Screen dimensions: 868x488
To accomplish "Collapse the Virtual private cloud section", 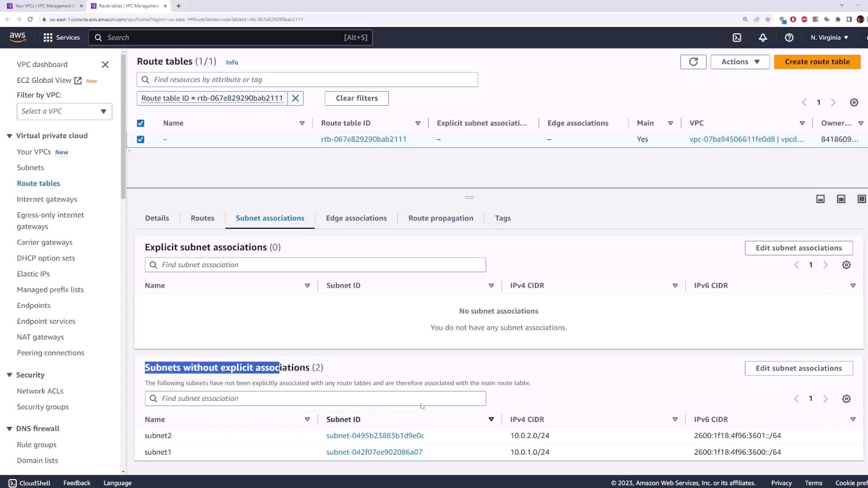I will point(9,136).
